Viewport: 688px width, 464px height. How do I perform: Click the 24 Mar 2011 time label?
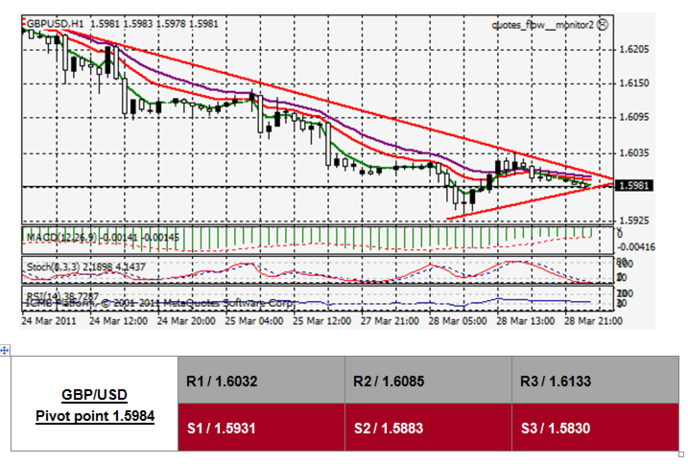coord(49,321)
